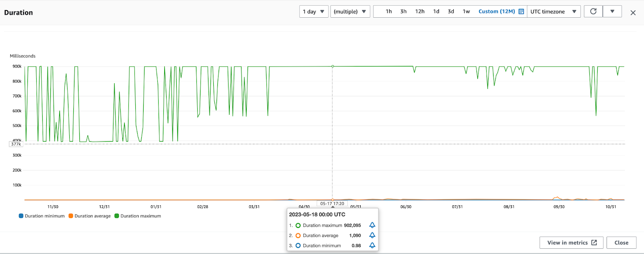Click View in metrics button

pos(572,243)
